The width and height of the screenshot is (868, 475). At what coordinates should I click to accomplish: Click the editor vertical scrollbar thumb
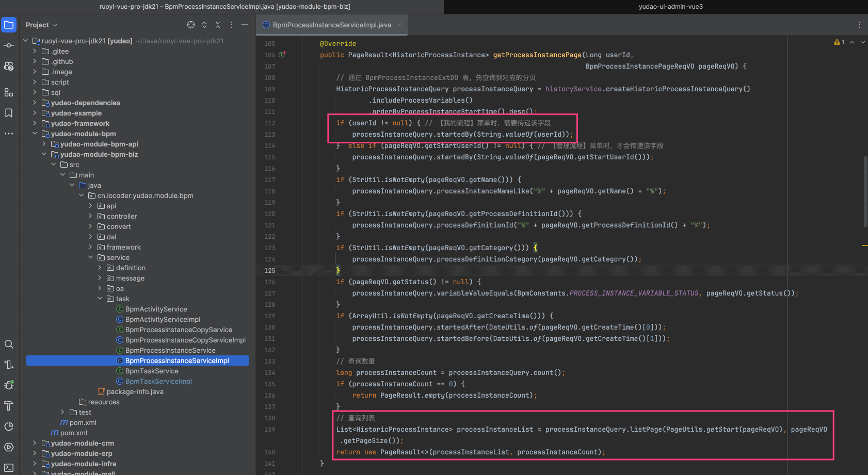tap(865, 191)
